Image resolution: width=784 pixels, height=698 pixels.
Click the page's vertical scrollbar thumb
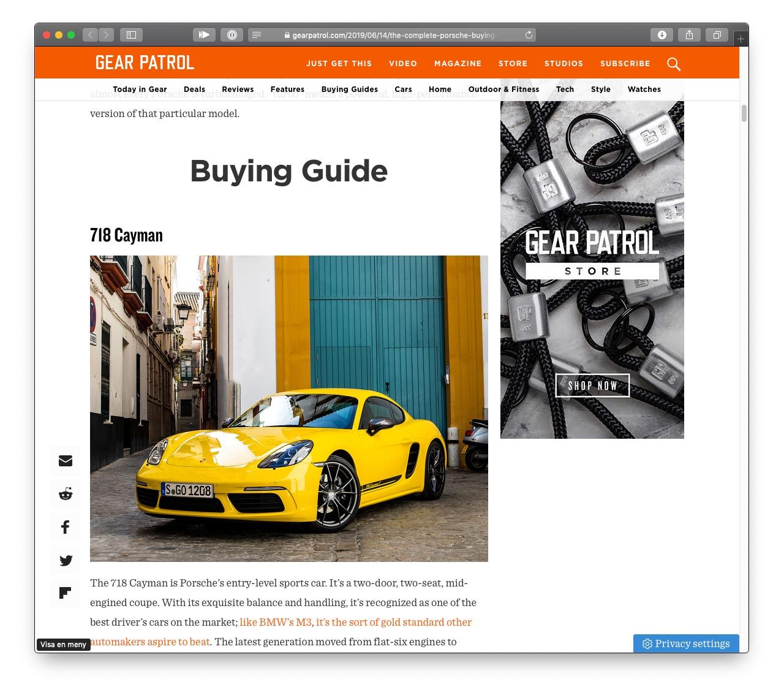click(x=744, y=113)
